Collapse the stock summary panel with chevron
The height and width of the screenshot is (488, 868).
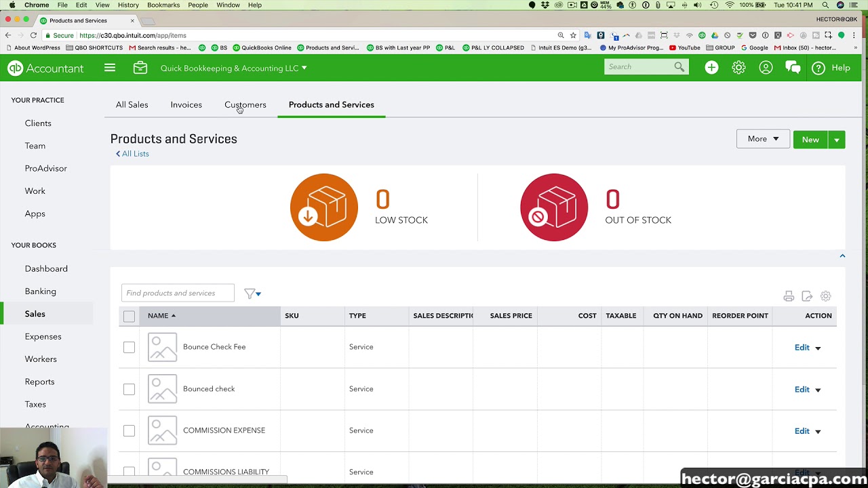tap(842, 256)
